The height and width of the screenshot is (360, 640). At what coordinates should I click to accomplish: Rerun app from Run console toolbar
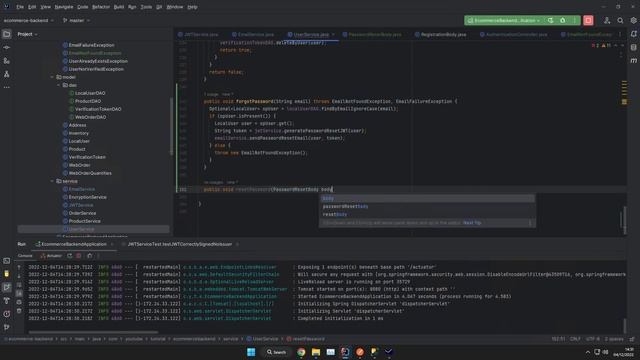pyautogui.click(x=70, y=256)
